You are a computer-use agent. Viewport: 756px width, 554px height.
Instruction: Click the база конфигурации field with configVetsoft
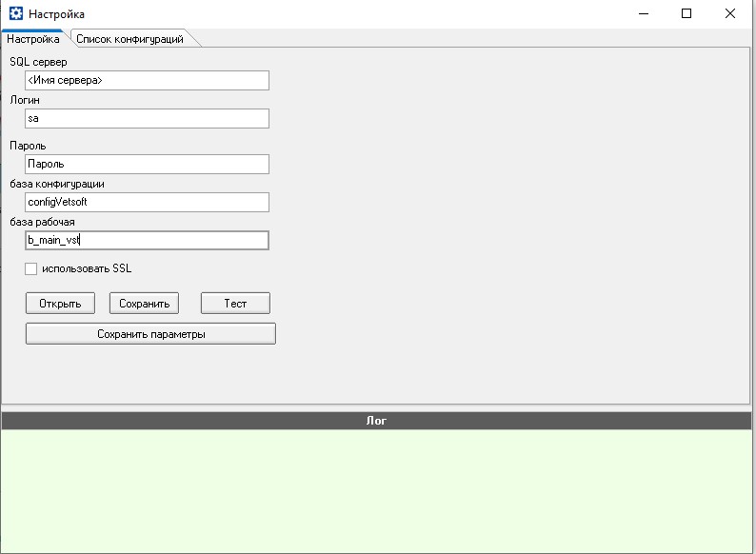147,203
